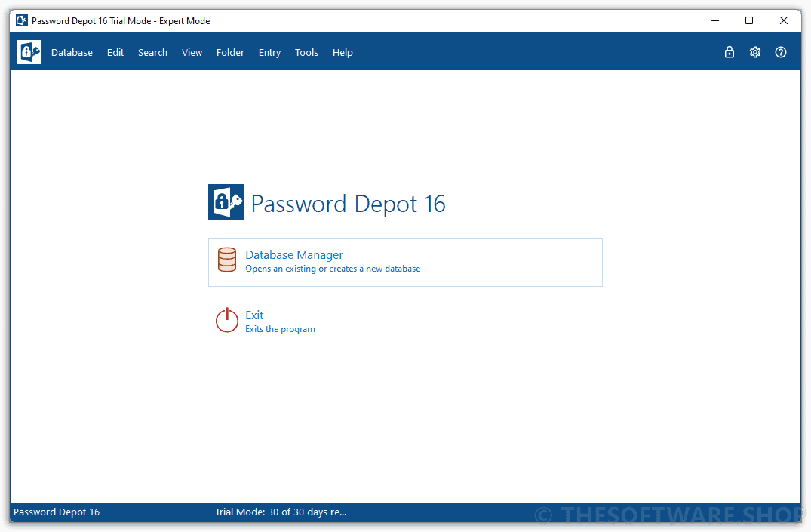This screenshot has height=532, width=811.
Task: Maximize the Password Depot window
Action: coord(749,20)
